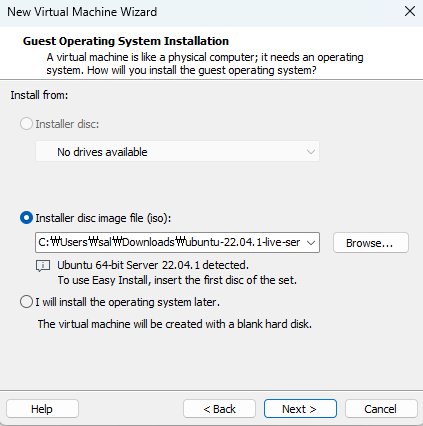Cancel the New Virtual Machine Wizard
Viewport: 423px width, 426px height.
[x=381, y=409]
